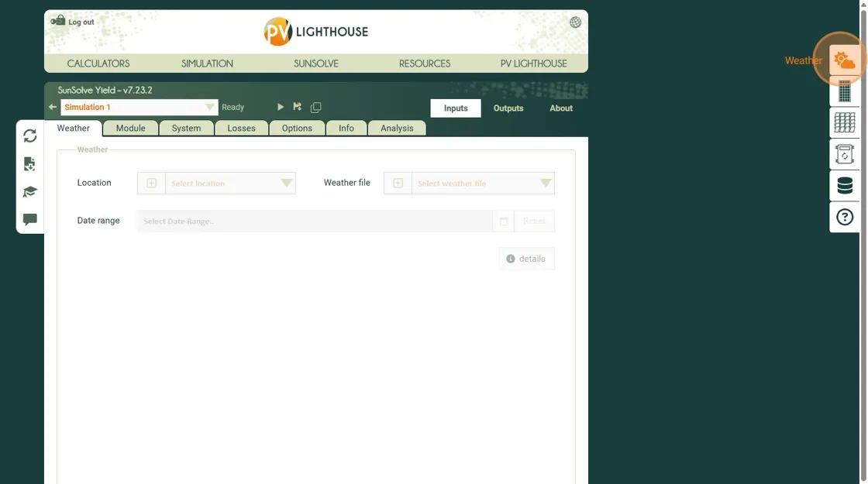Open the solar array system icon
The width and height of the screenshot is (868, 484).
(x=844, y=122)
